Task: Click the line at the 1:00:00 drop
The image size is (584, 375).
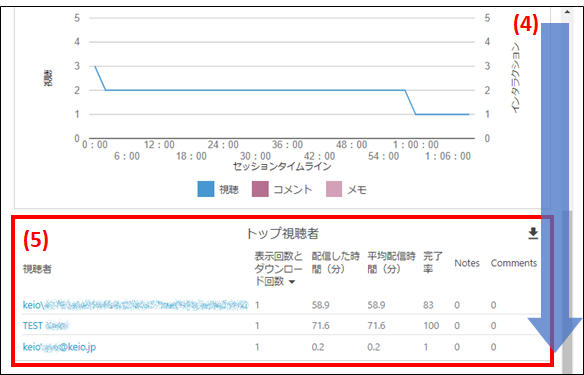Action: [410, 102]
